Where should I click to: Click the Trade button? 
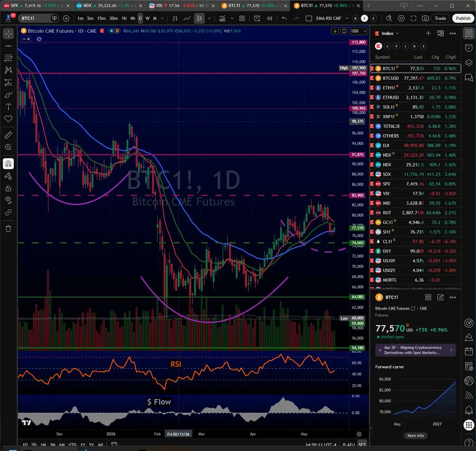pos(440,18)
